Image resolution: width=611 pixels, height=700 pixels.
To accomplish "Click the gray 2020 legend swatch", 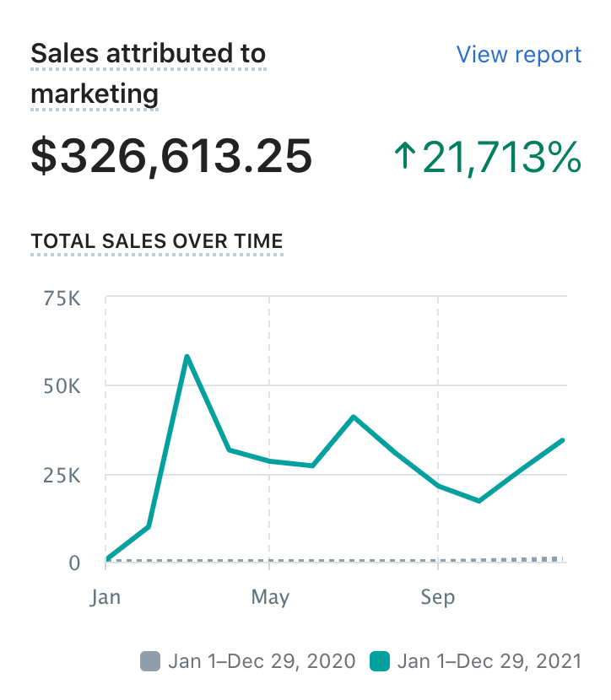I will (149, 661).
